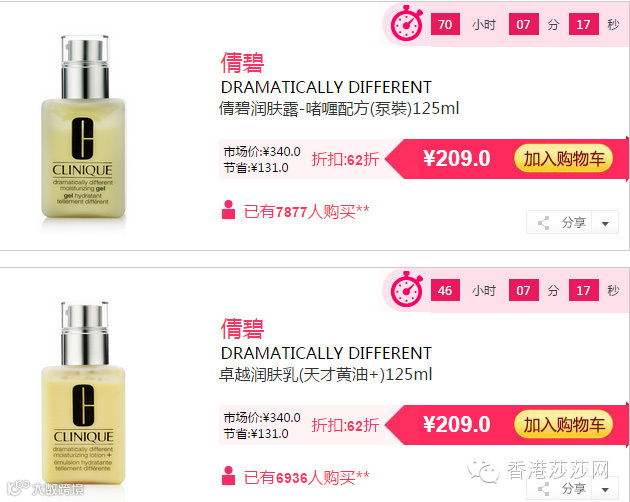Add second Clinique lotion to cart
The height and width of the screenshot is (502, 630).
[563, 425]
